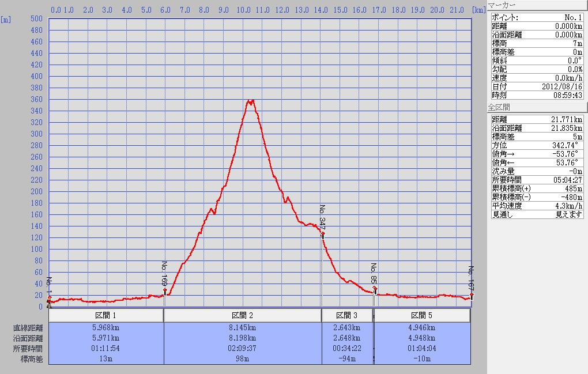Click the 区間 1 section header
588x374 pixels.
[x=107, y=316]
